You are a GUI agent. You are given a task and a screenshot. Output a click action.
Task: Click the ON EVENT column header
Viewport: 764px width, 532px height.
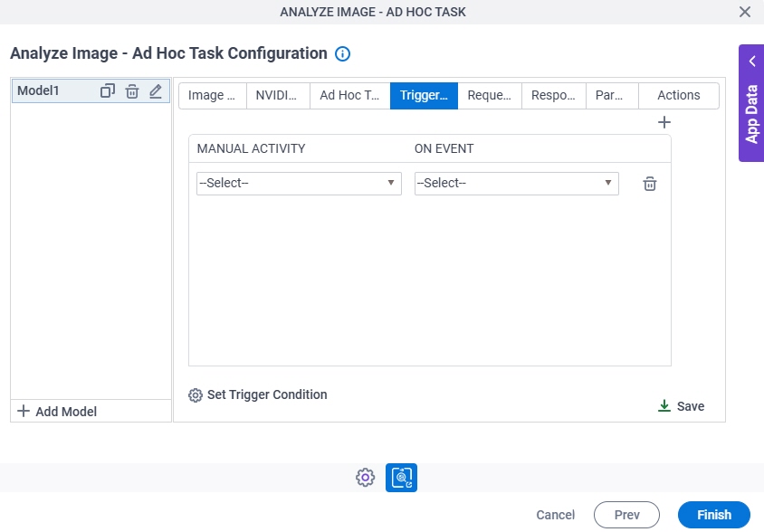pos(444,148)
